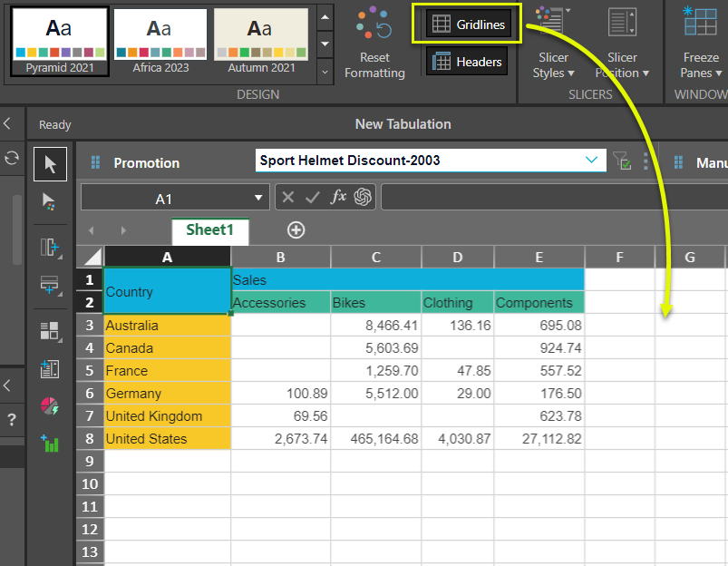Toggle the Headers display button
This screenshot has width=728, height=566.
tap(468, 62)
